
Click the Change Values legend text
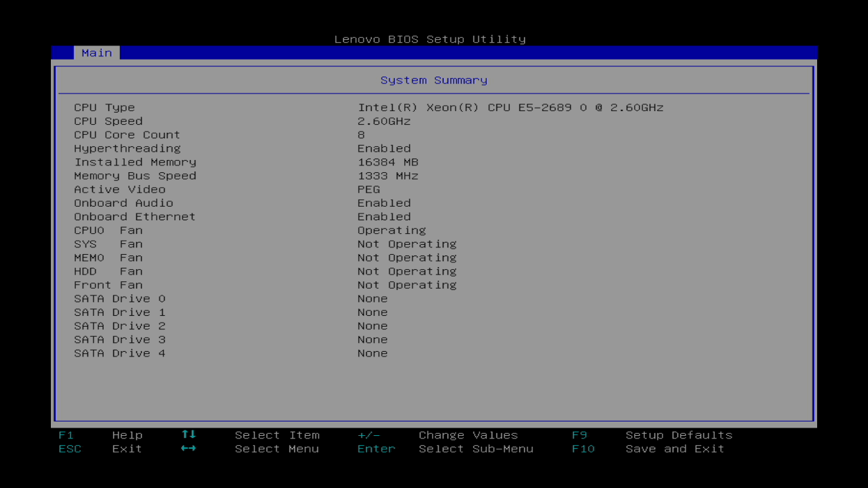click(x=468, y=435)
